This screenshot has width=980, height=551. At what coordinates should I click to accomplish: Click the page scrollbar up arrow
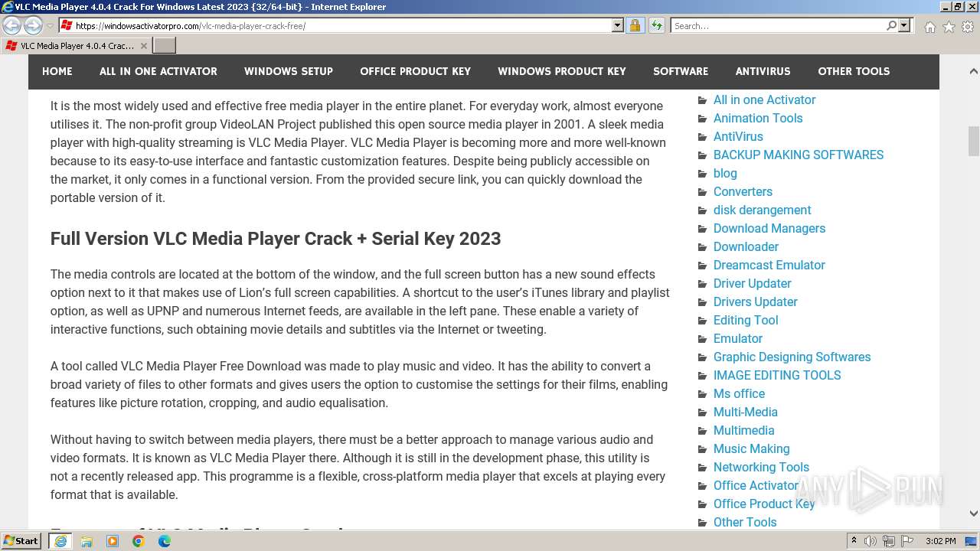(973, 71)
